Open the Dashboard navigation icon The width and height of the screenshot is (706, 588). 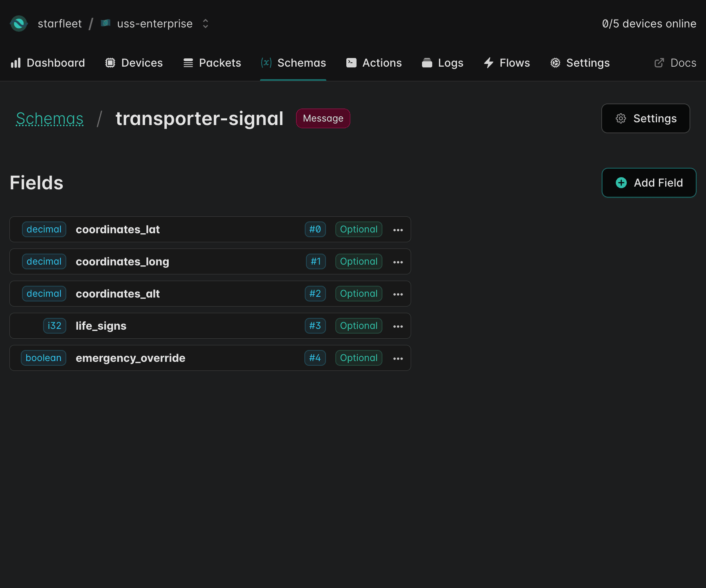[x=15, y=63]
